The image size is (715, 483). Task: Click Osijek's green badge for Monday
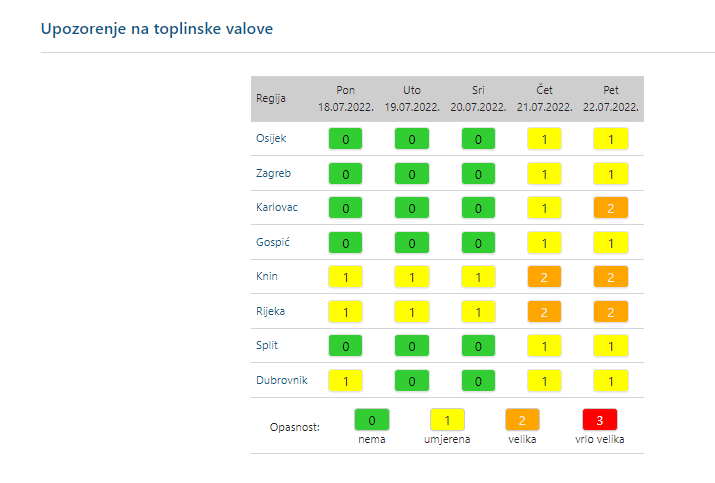pos(346,139)
